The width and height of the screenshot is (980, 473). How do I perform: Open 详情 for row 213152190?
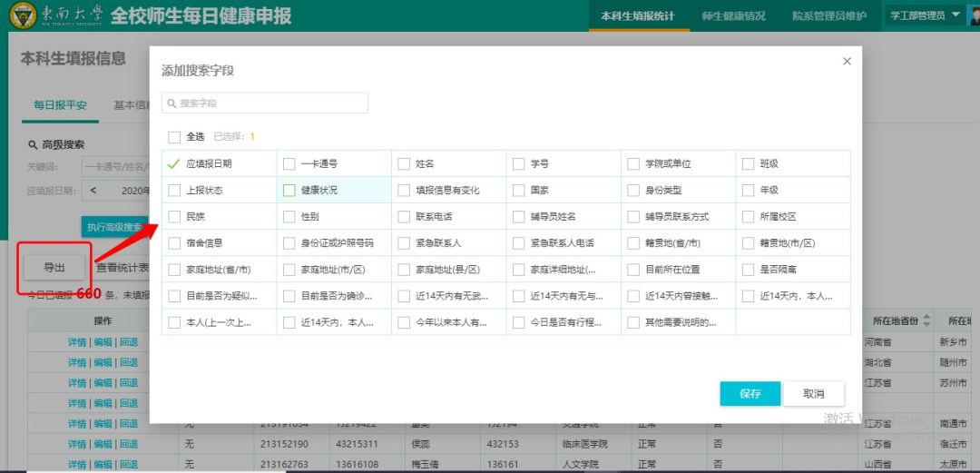[77, 444]
